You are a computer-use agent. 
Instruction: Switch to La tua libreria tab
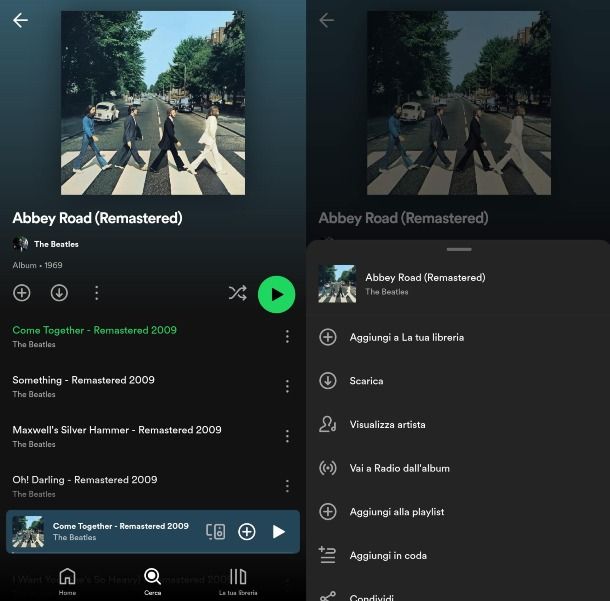238,581
